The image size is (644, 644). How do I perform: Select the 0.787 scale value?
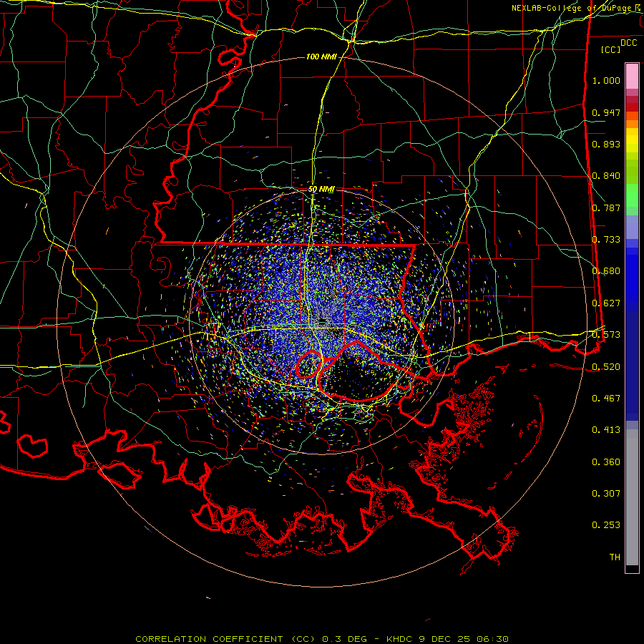coord(606,208)
